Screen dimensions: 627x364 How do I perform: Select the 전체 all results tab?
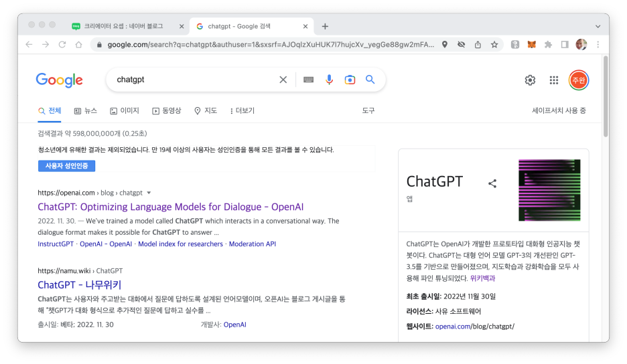point(50,110)
